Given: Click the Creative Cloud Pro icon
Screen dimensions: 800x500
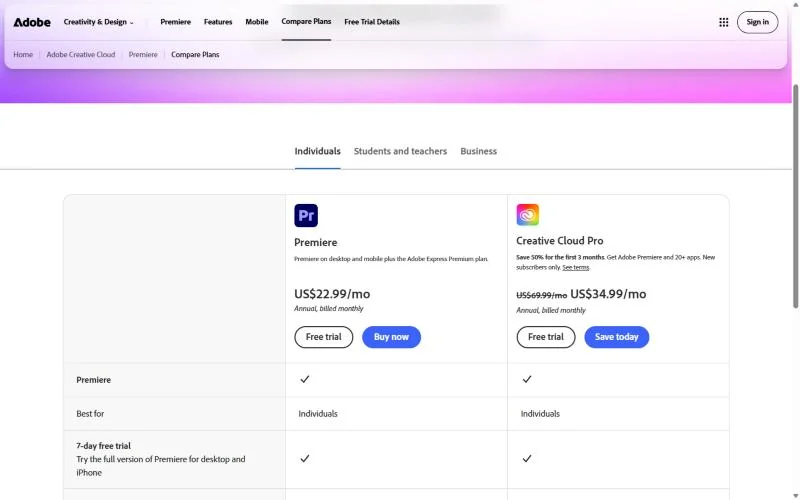Looking at the screenshot, I should 528,214.
